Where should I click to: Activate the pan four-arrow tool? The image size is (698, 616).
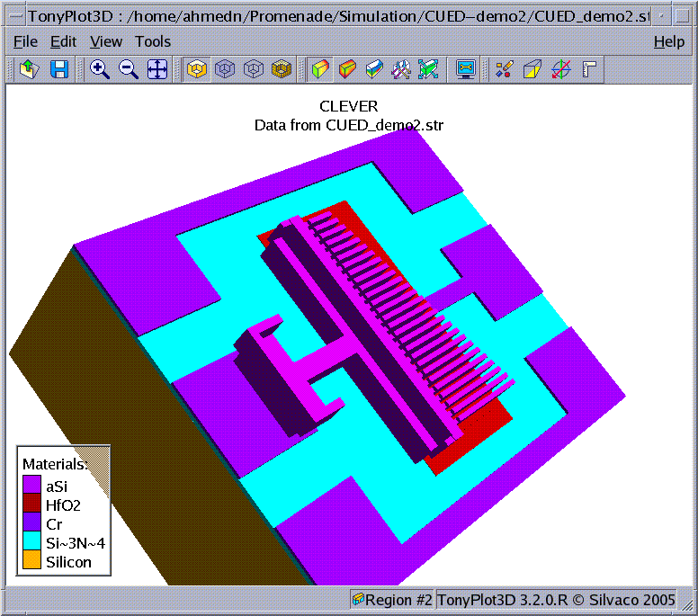(x=157, y=69)
